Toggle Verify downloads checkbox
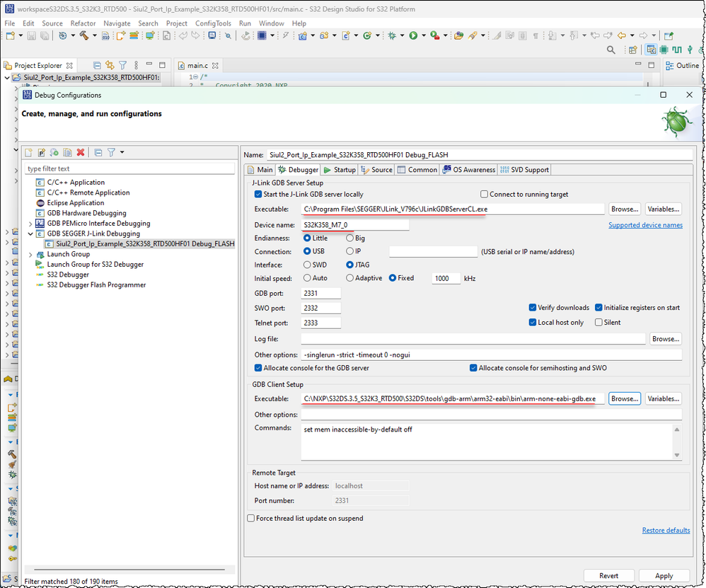This screenshot has height=588, width=706. [x=532, y=308]
